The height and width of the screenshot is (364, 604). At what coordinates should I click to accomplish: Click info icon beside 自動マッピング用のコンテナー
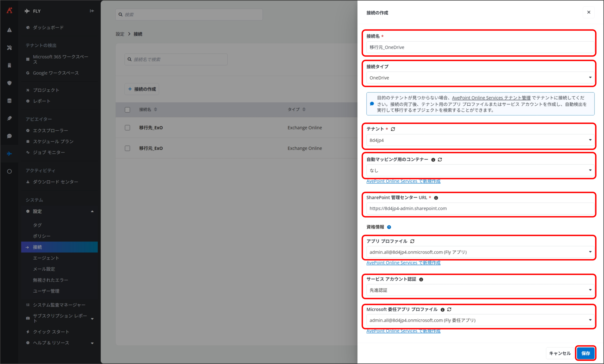pyautogui.click(x=433, y=160)
